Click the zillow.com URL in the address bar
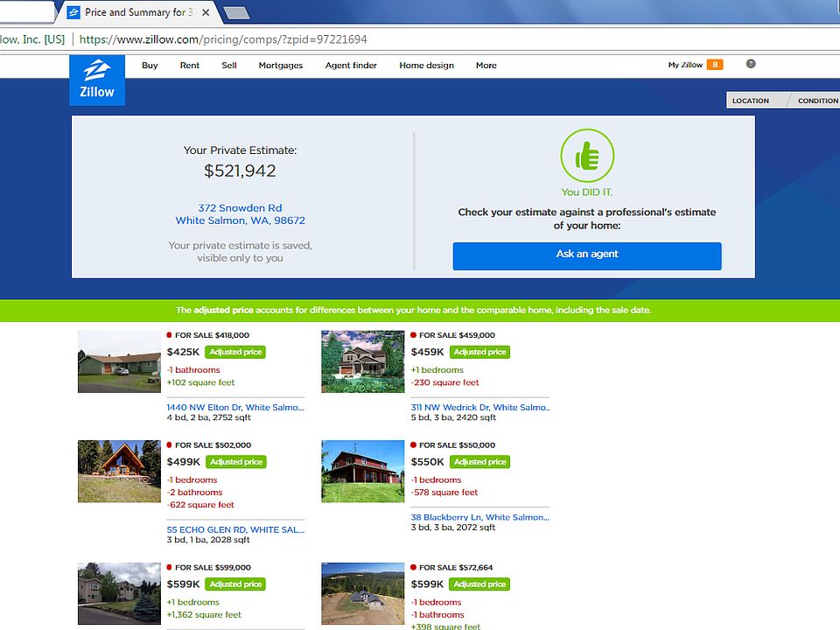This screenshot has height=630, width=840. (223, 39)
